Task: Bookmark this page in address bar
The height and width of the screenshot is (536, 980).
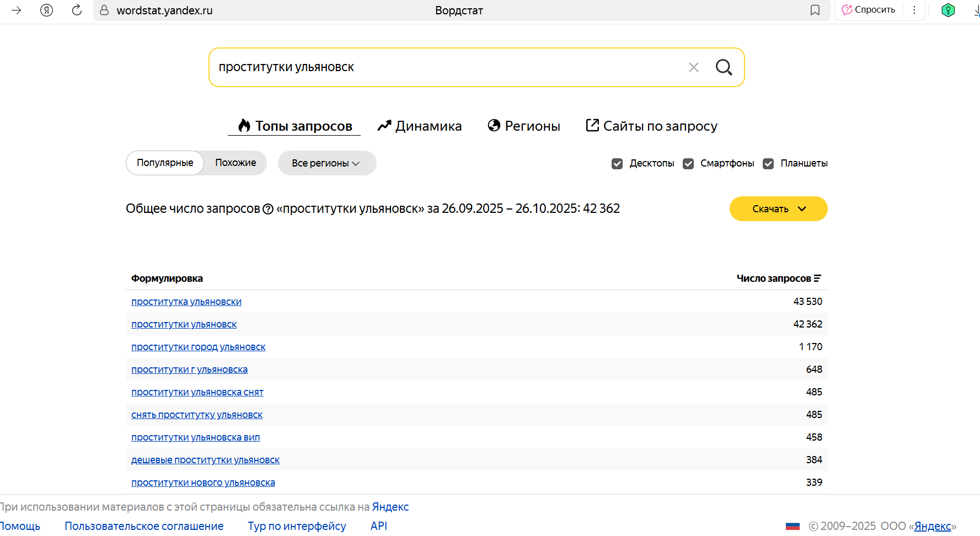Action: pyautogui.click(x=815, y=10)
